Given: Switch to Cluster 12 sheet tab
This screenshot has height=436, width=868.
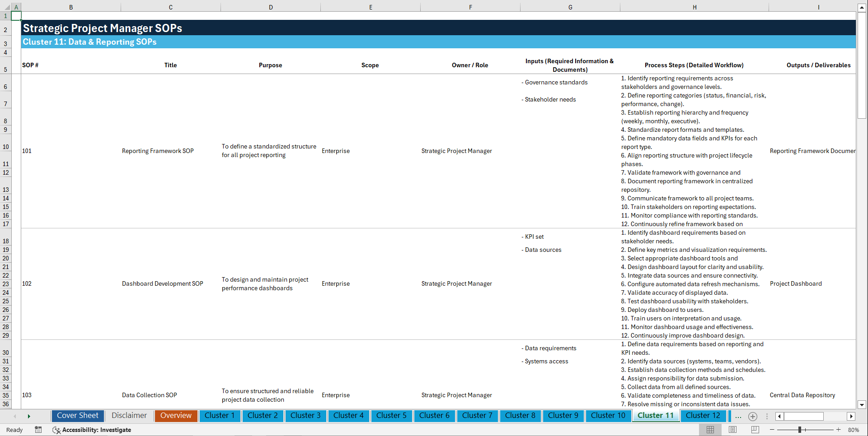Looking at the screenshot, I should (x=703, y=416).
